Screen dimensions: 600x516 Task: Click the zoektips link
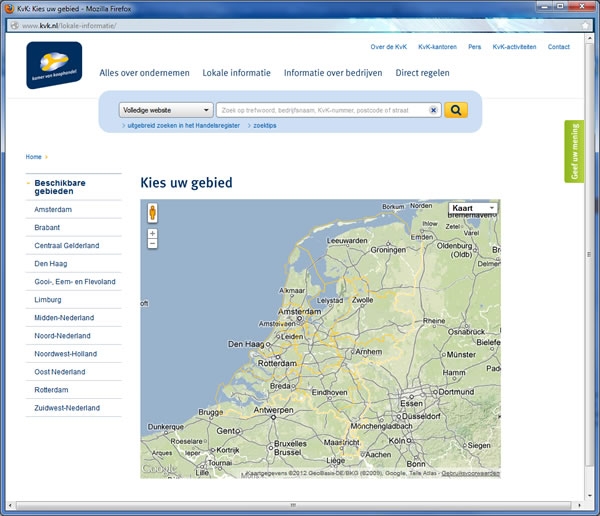[265, 126]
